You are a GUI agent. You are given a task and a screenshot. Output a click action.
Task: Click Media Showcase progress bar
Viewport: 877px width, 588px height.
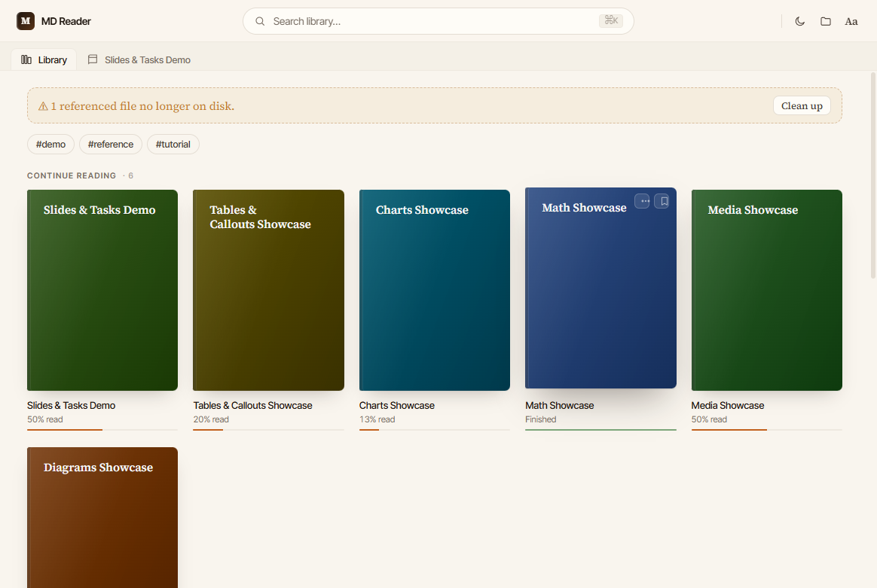tap(767, 430)
